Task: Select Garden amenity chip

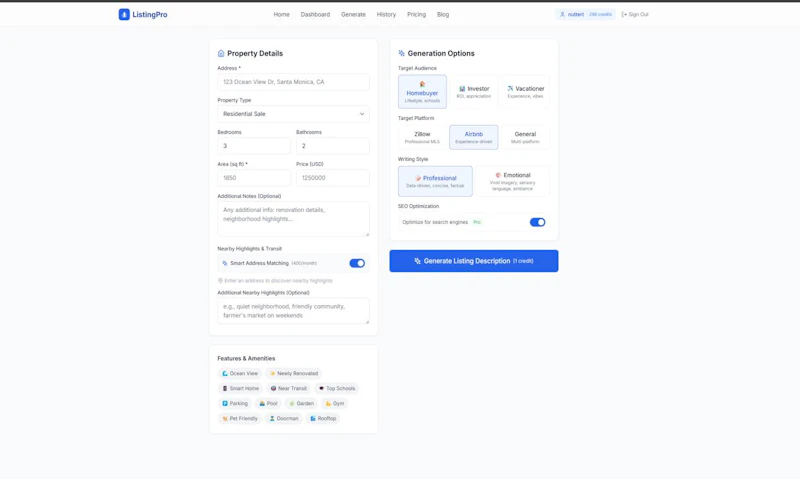Action: [301, 404]
